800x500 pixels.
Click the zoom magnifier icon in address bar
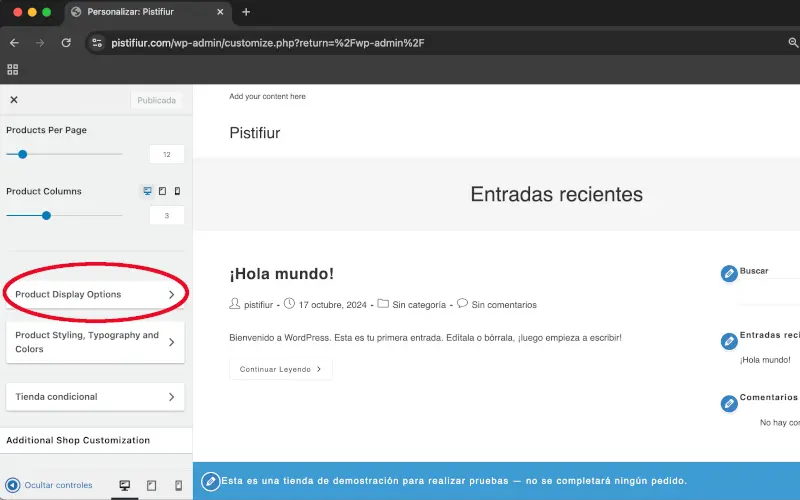tap(793, 43)
